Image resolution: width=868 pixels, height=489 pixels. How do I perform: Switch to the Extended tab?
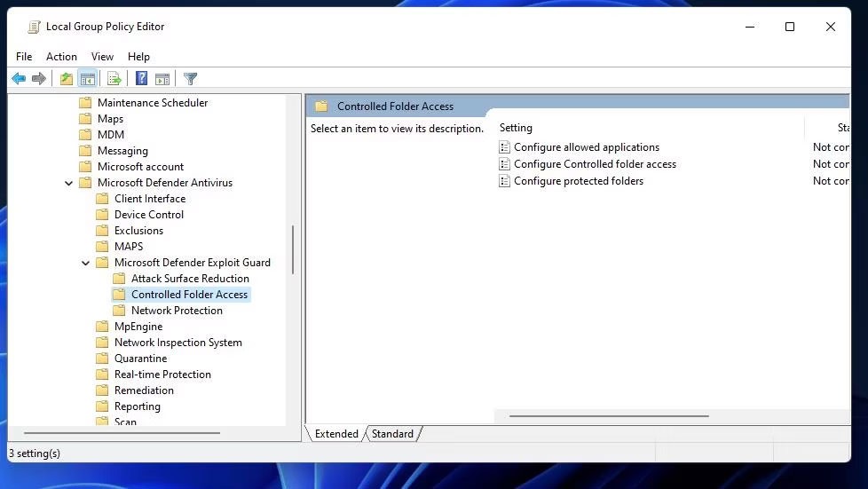click(336, 434)
